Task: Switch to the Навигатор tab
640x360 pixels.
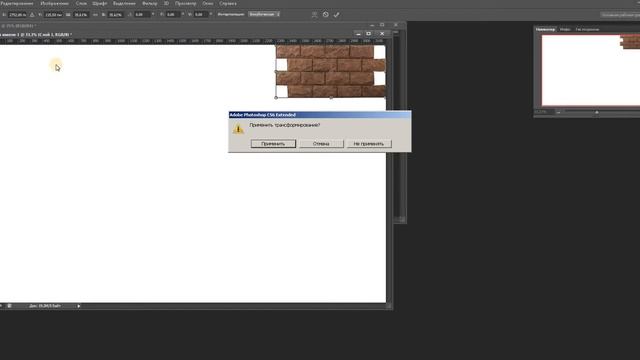Action: click(545, 29)
